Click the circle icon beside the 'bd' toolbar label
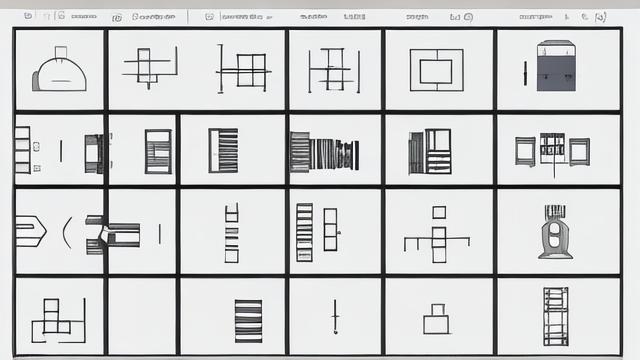 tap(469, 17)
